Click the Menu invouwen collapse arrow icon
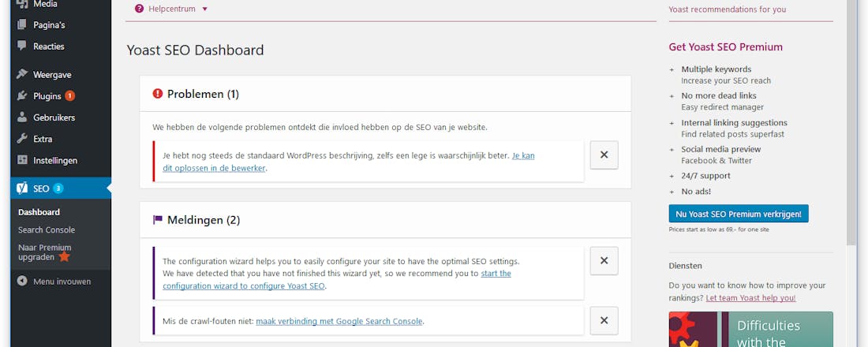This screenshot has height=347, width=868. point(22,281)
